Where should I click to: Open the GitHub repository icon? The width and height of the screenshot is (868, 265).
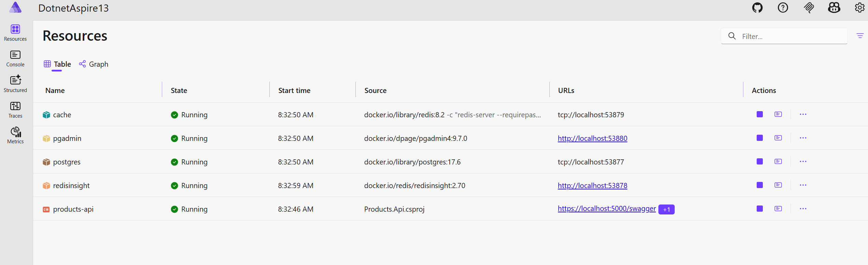(757, 8)
